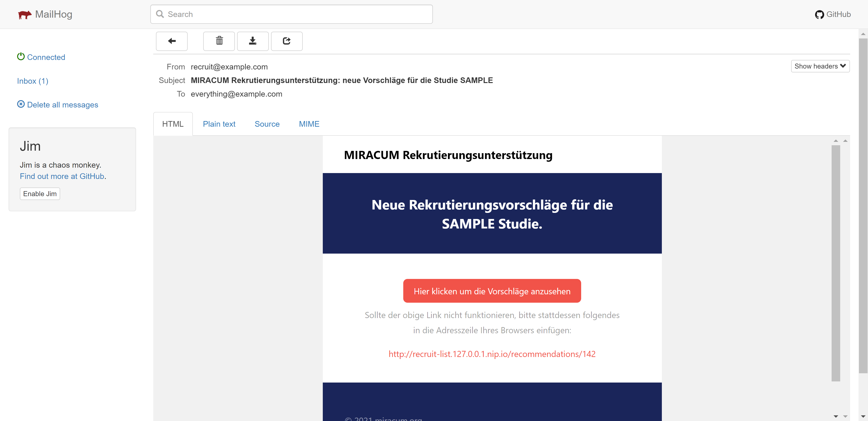Download the message

pyautogui.click(x=253, y=41)
